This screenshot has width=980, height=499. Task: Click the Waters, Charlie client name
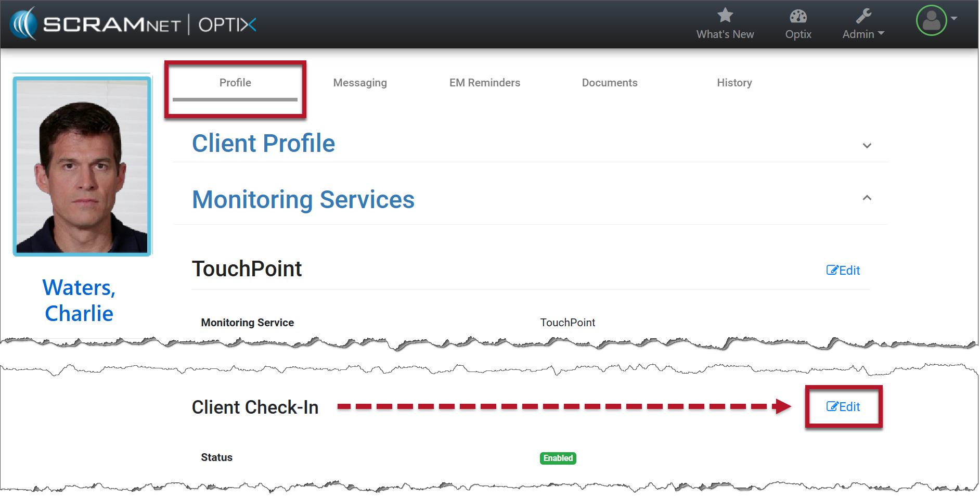79,301
